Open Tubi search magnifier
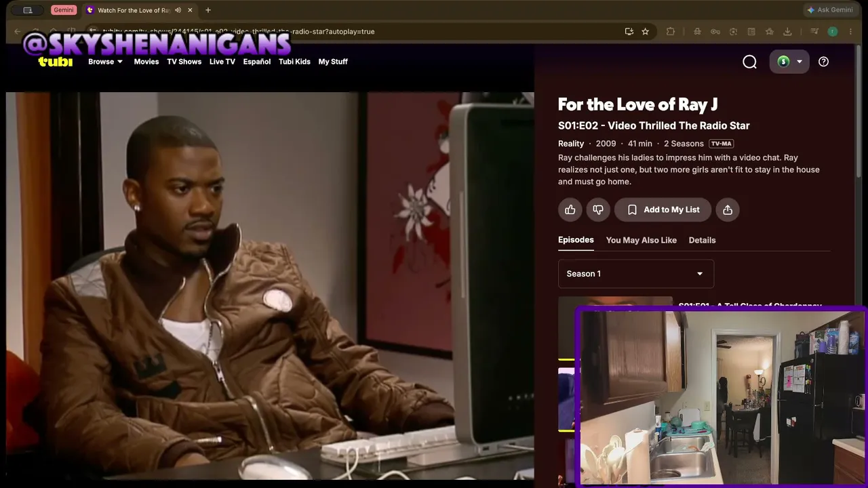Viewport: 868px width, 488px height. (749, 62)
